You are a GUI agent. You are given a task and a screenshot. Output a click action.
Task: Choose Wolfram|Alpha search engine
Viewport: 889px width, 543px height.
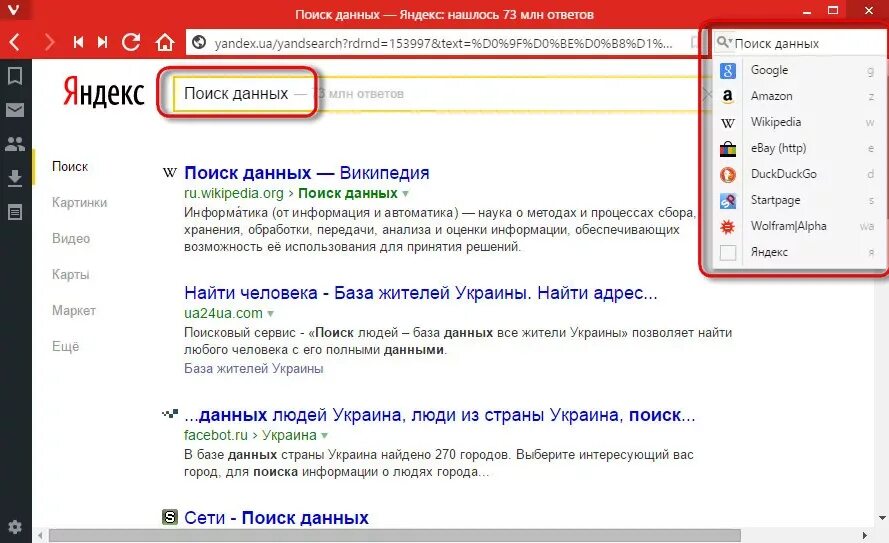click(x=797, y=227)
